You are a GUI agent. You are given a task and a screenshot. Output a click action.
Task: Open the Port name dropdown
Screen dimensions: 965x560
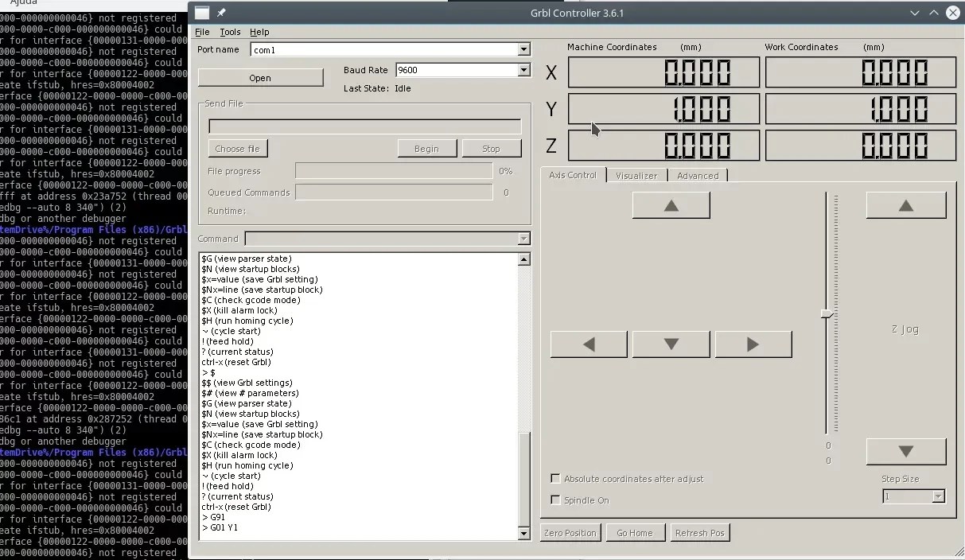pos(523,49)
